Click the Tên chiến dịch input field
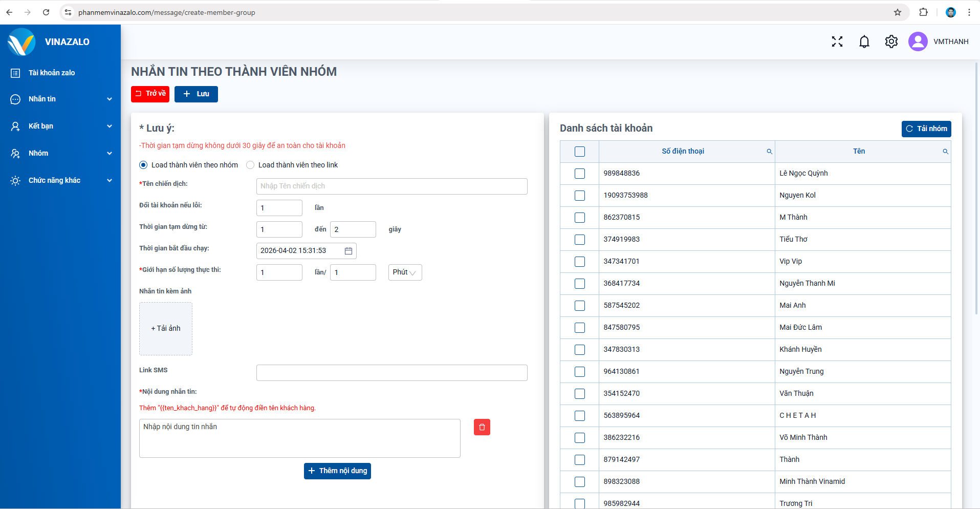This screenshot has height=509, width=980. pyautogui.click(x=391, y=186)
